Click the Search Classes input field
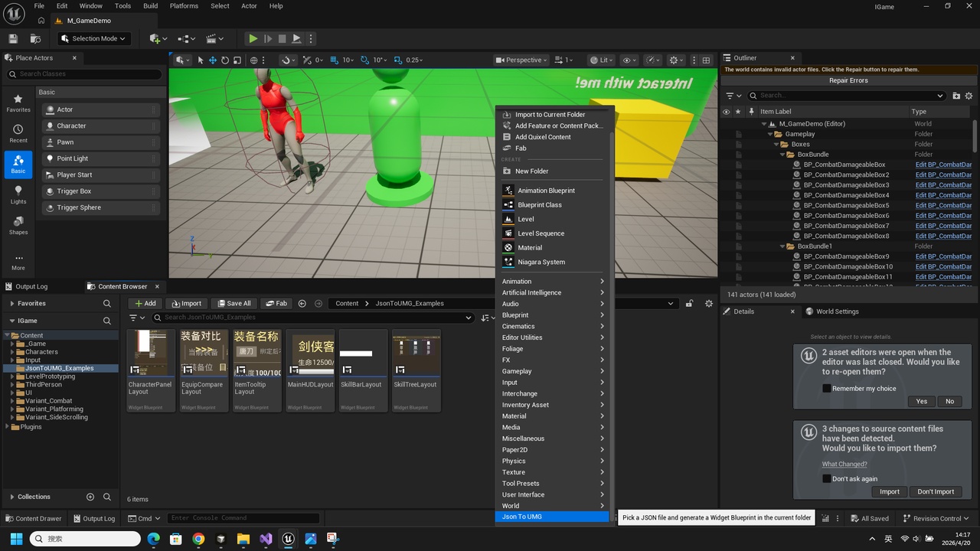This screenshot has height=551, width=980. 84,74
